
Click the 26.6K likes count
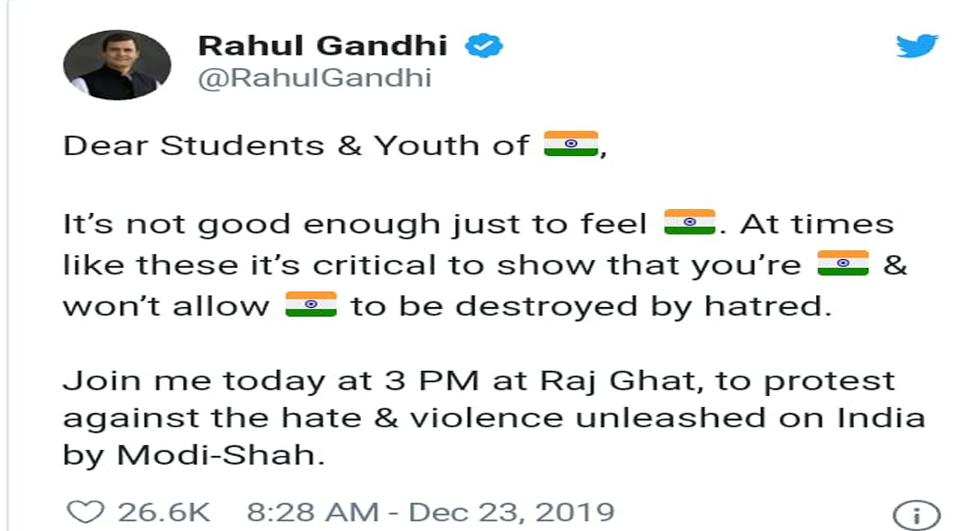point(164,512)
